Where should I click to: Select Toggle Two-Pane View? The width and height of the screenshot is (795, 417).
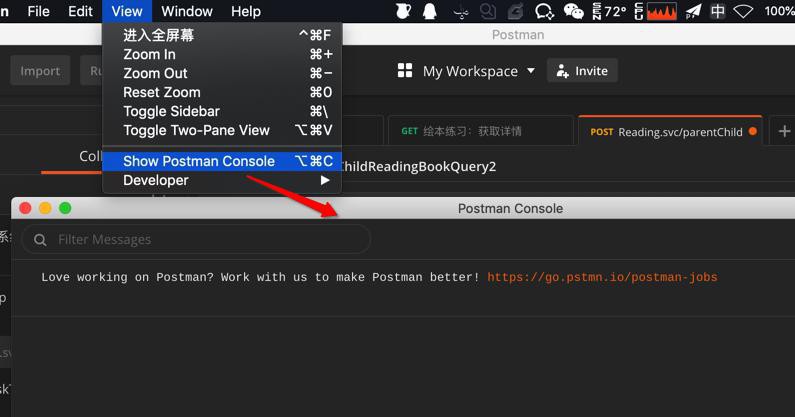[x=222, y=130]
